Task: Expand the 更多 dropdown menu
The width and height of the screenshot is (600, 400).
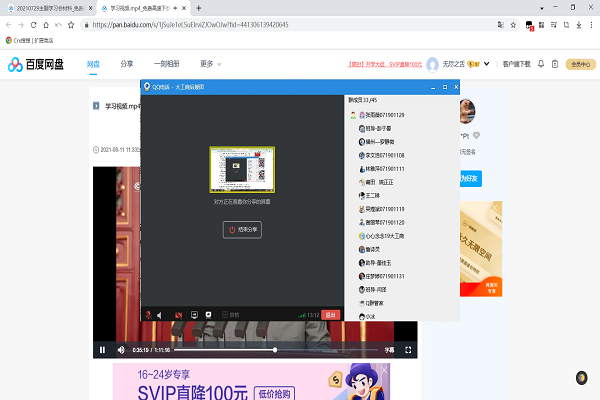Action: pyautogui.click(x=210, y=64)
